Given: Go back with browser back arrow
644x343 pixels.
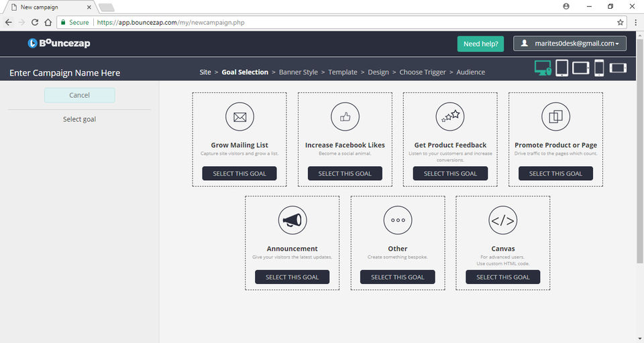Looking at the screenshot, I should [9, 23].
